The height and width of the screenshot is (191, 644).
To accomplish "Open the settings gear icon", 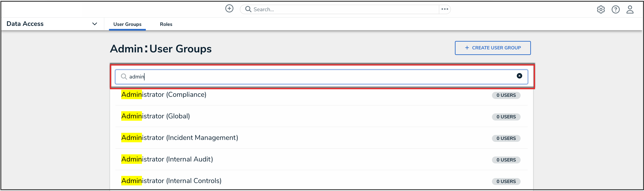I will (x=600, y=9).
